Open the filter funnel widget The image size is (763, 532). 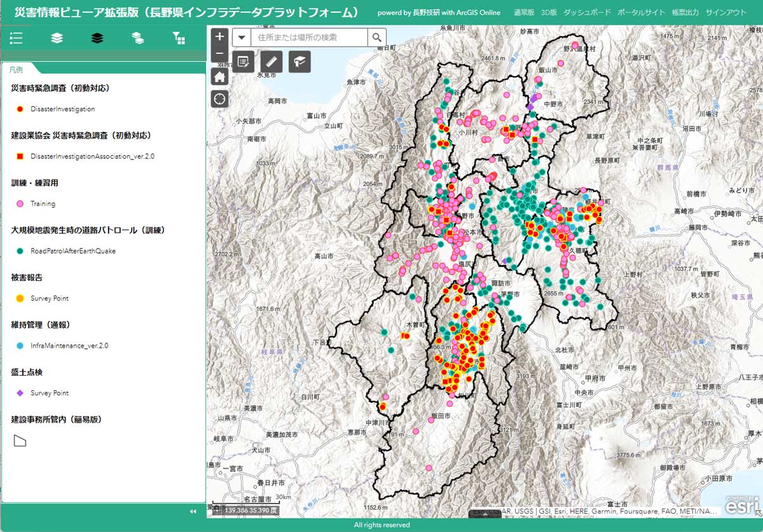(x=179, y=38)
